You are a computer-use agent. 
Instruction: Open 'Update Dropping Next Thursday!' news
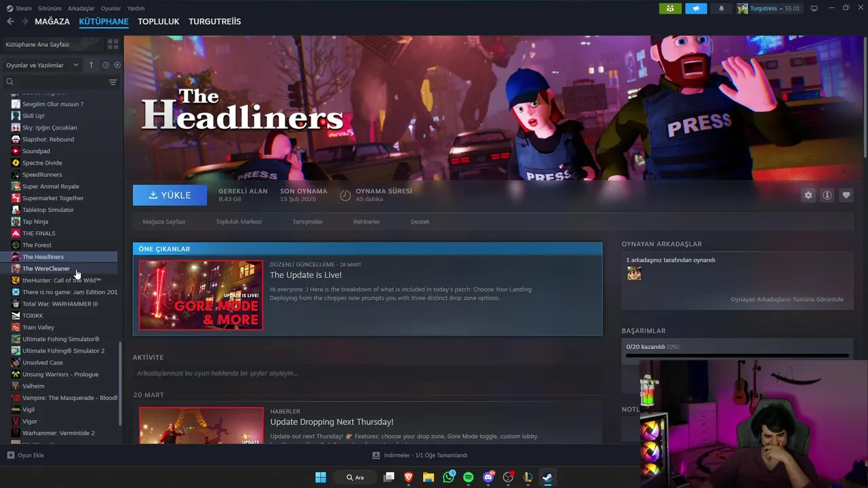coord(332,422)
